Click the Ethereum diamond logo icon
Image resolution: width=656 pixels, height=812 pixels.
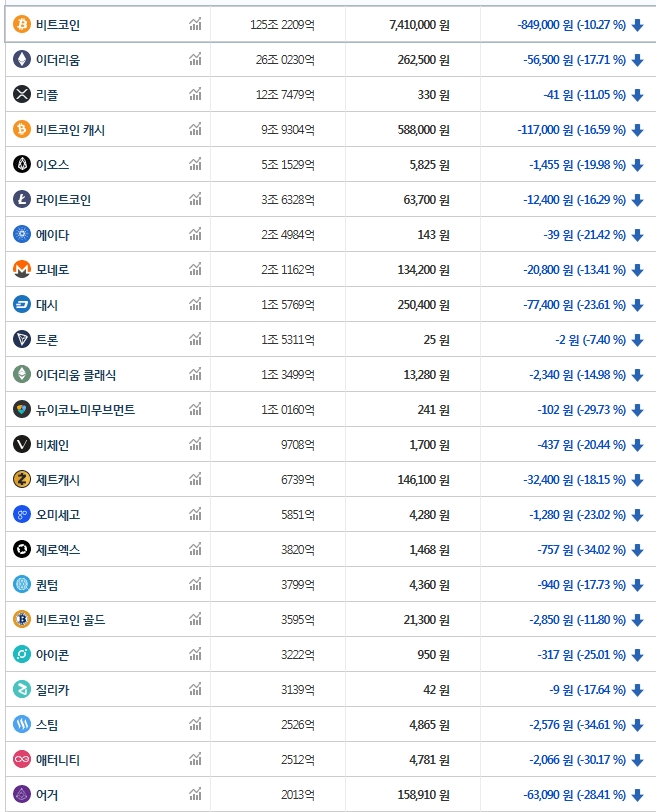pos(22,59)
